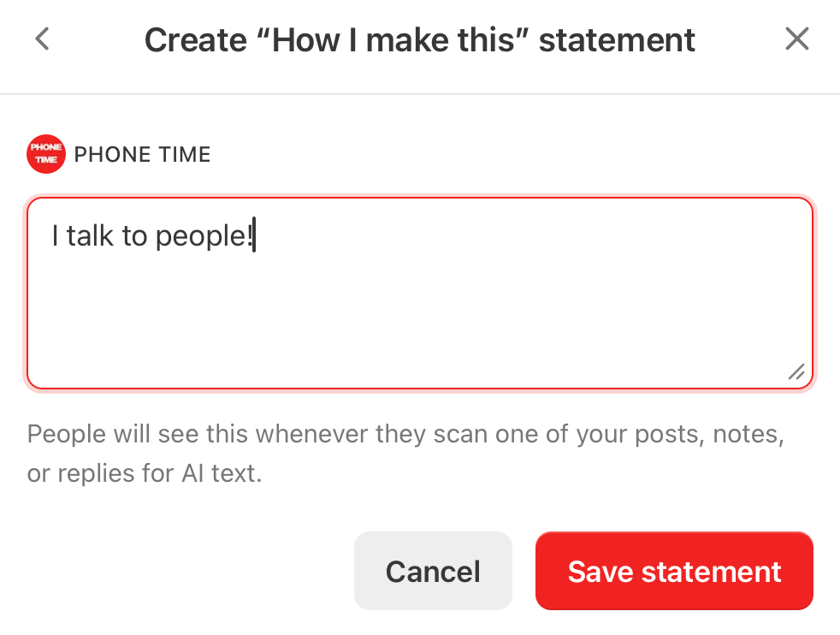Go back using the left chevron icon

pyautogui.click(x=42, y=39)
